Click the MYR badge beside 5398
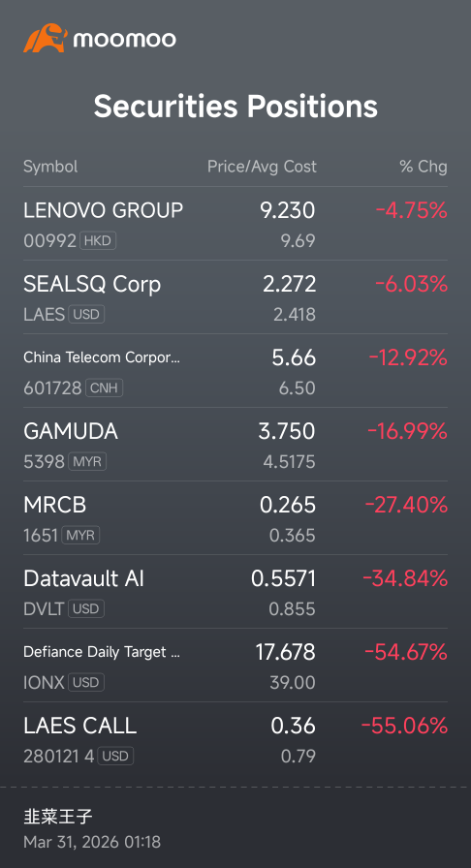The height and width of the screenshot is (868, 471). tap(87, 462)
